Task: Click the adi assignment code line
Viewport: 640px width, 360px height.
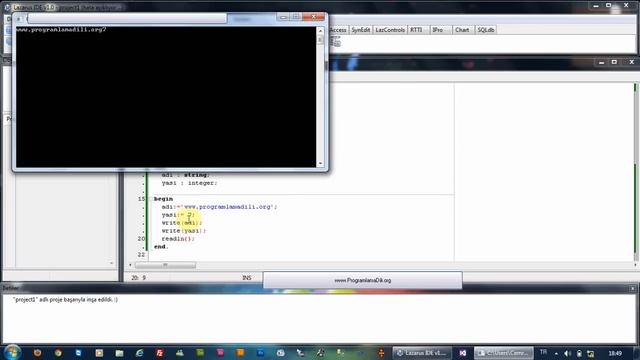Action: point(219,207)
